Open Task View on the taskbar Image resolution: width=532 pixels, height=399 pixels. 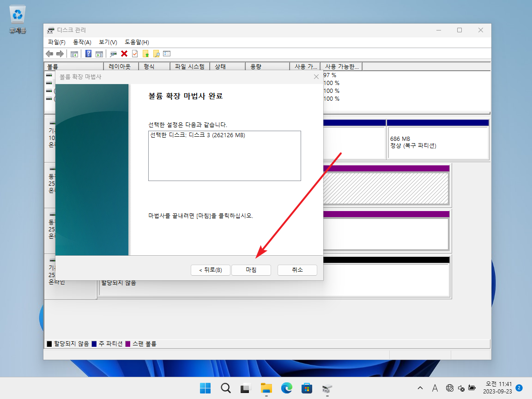[246, 388]
